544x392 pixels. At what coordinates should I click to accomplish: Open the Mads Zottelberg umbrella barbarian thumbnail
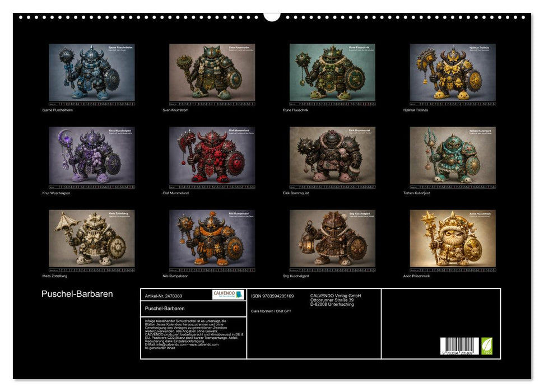[91, 240]
